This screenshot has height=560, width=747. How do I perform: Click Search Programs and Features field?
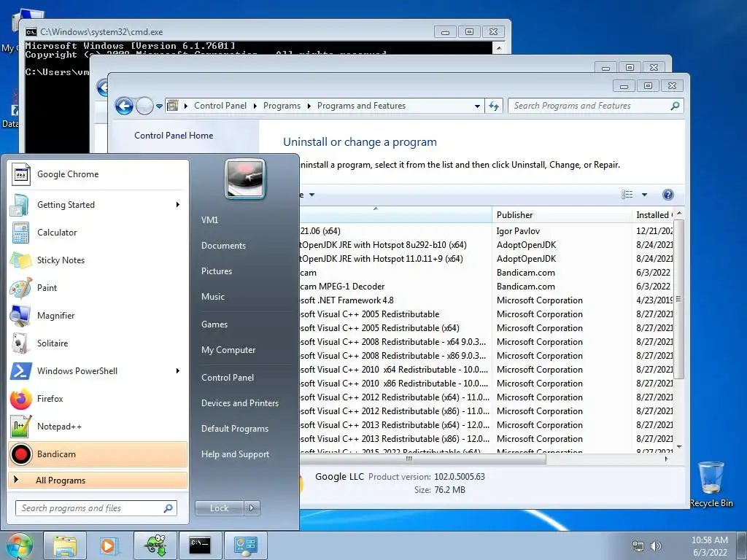click(595, 106)
